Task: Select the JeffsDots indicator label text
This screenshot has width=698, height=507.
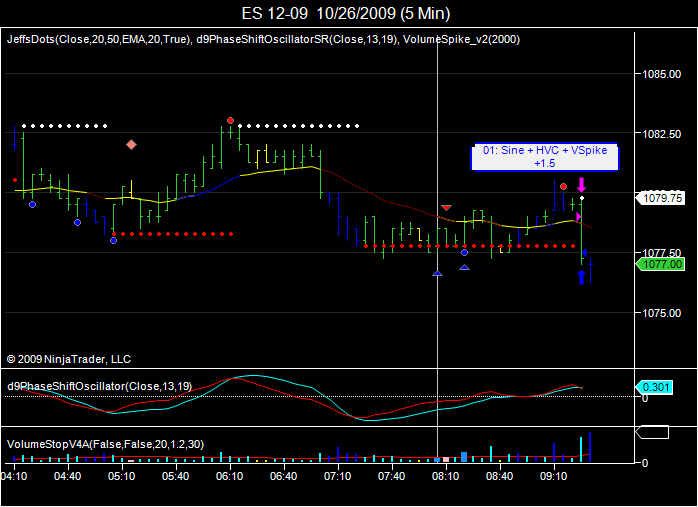Action: coord(99,39)
